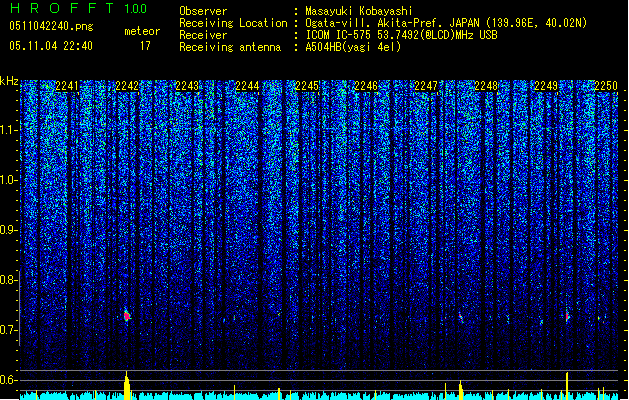
Task: Click the 2248 time marker
Action: 486,86
